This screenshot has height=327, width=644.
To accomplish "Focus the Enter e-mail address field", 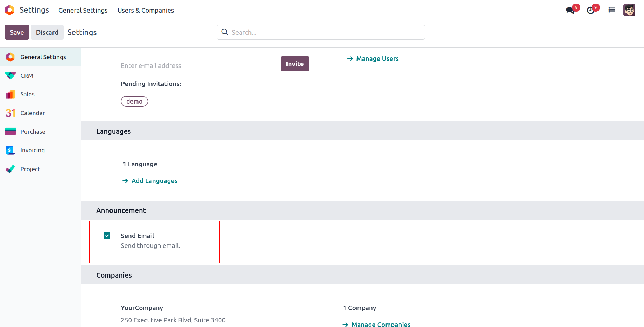I will [199, 65].
